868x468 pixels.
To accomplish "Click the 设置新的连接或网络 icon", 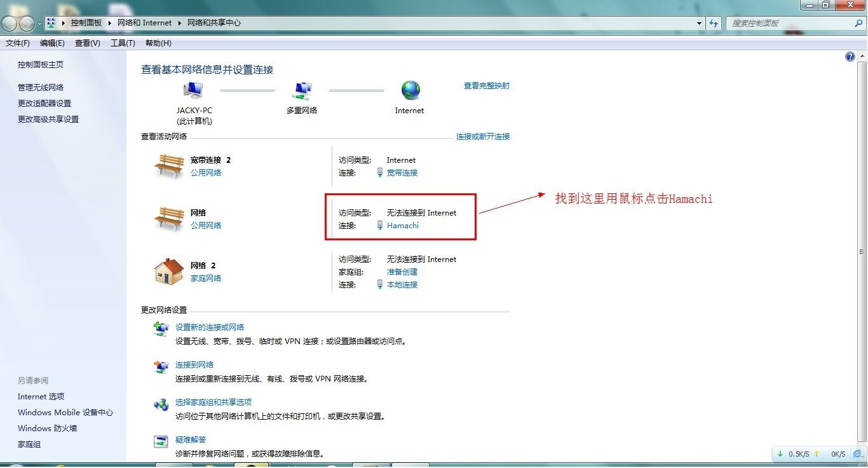I will pyautogui.click(x=160, y=329).
